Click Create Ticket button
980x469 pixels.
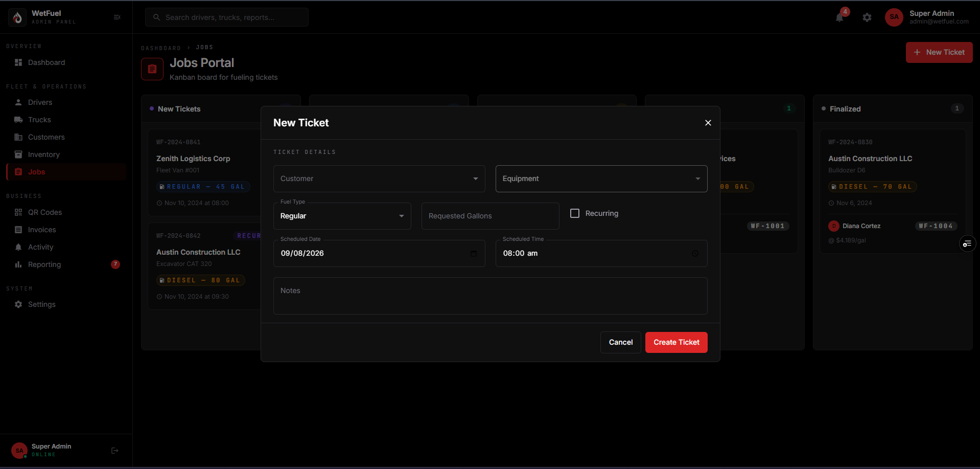[676, 343]
